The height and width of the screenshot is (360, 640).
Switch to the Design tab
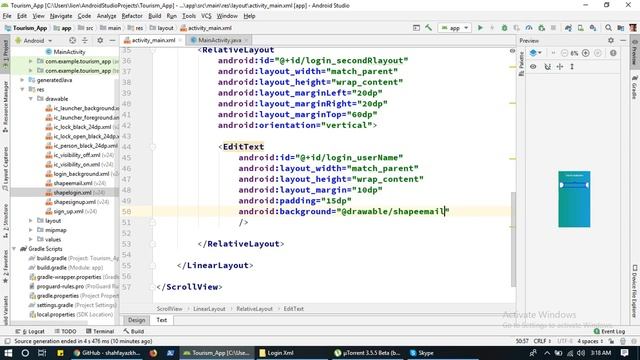(136, 320)
